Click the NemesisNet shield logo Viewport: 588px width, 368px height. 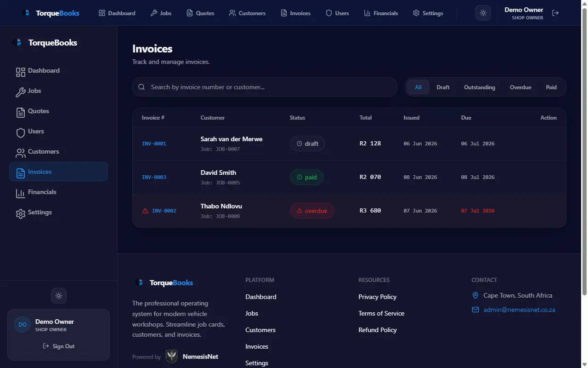172,356
